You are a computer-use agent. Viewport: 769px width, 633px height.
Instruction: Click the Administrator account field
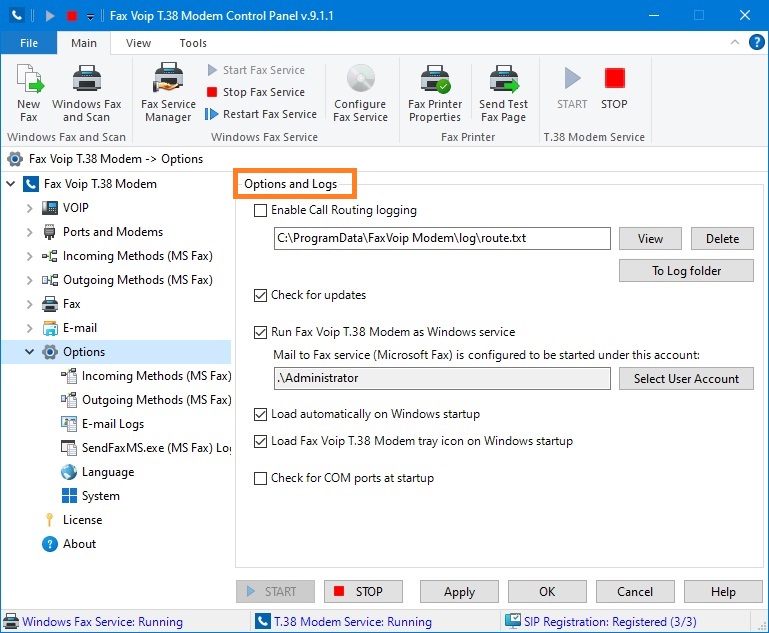(x=442, y=379)
